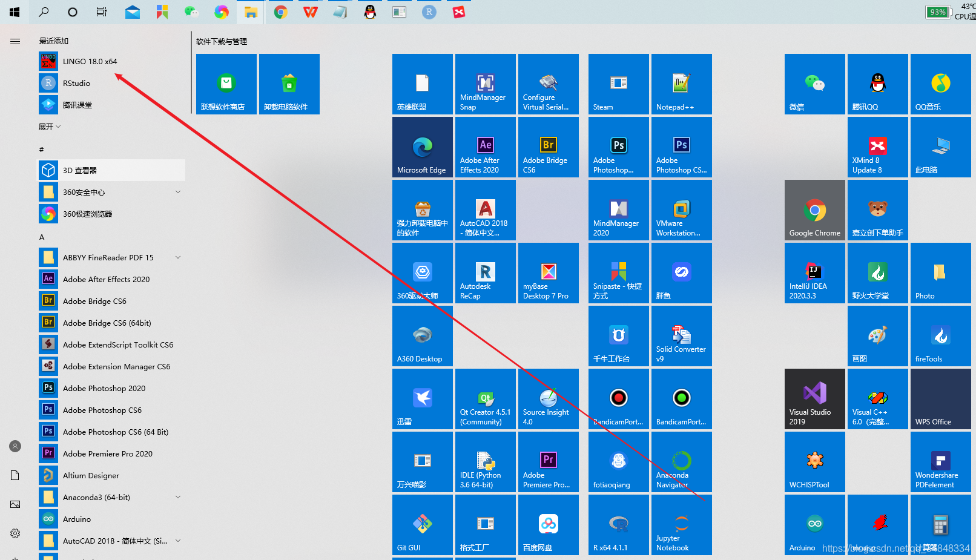This screenshot has height=560, width=976.
Task: Launch Adobe Extension Manager CS6
Action: (112, 366)
